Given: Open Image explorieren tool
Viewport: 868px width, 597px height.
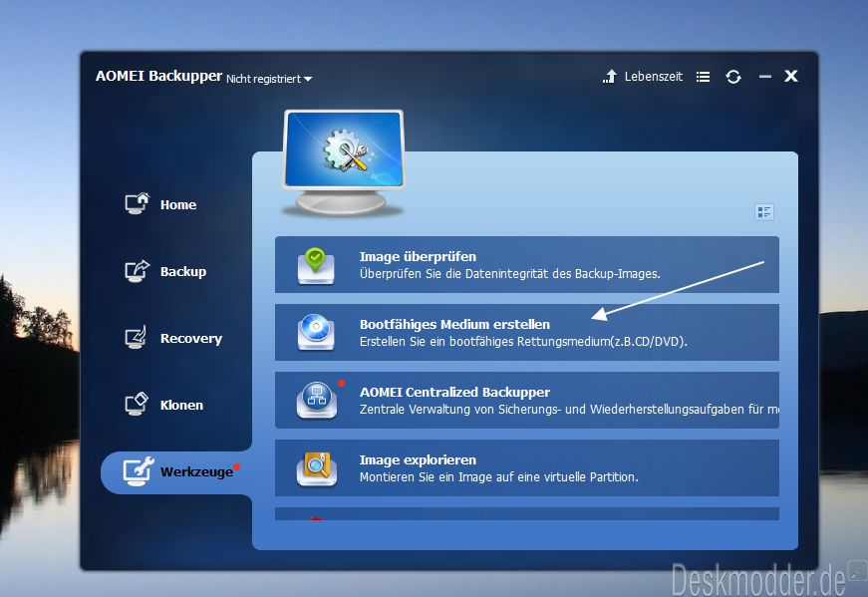Looking at the screenshot, I should coord(527,468).
